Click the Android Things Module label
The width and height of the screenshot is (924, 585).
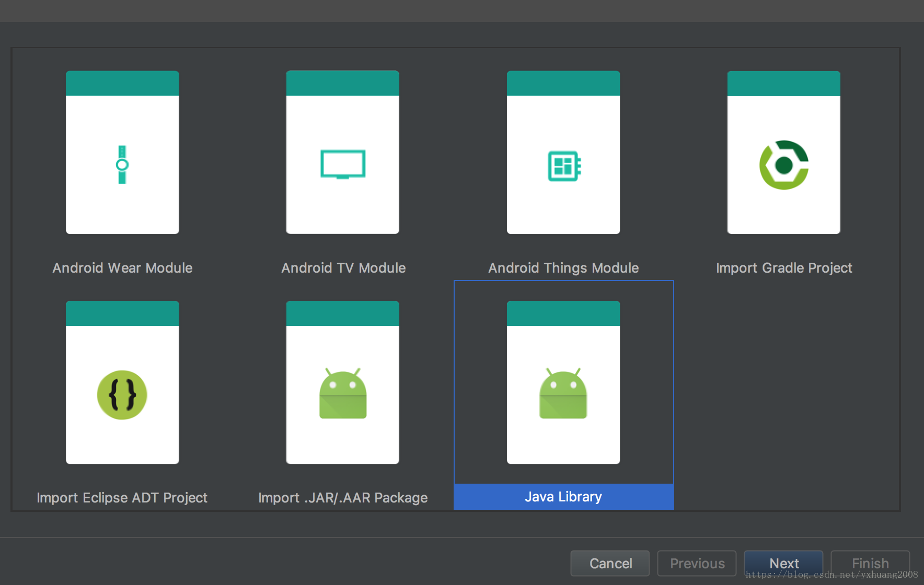pos(563,268)
